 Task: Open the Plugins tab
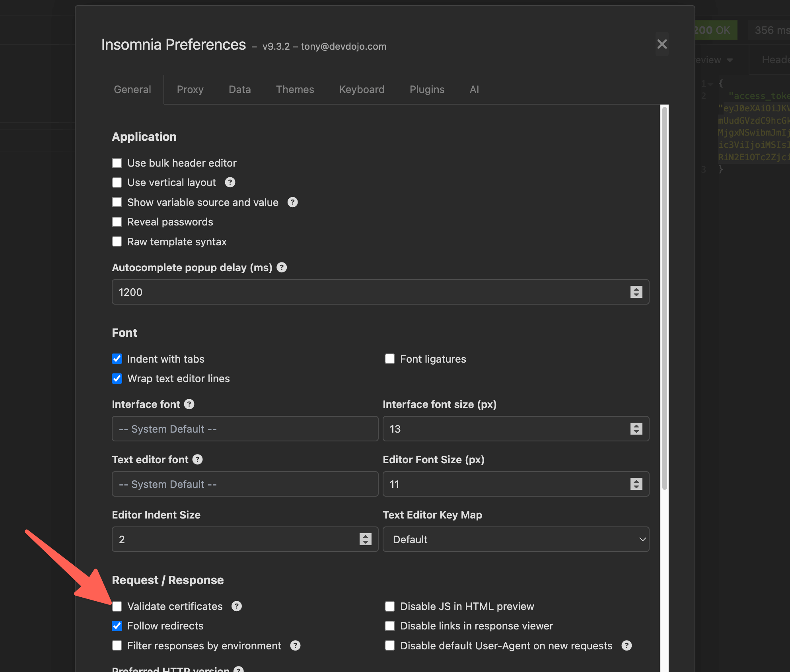point(427,89)
